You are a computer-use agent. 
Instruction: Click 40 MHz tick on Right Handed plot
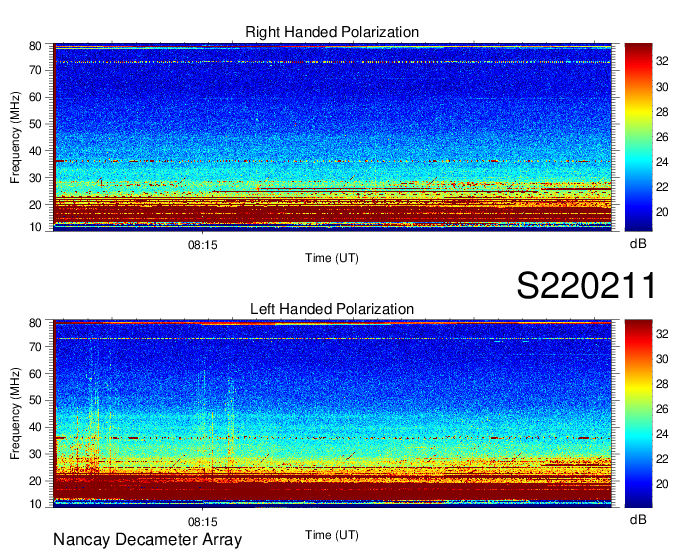pos(35,151)
